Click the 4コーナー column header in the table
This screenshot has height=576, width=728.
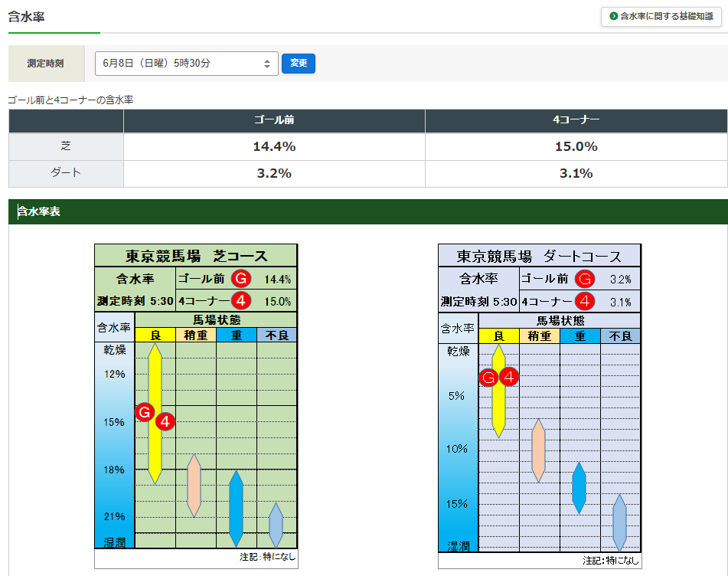[x=576, y=120]
